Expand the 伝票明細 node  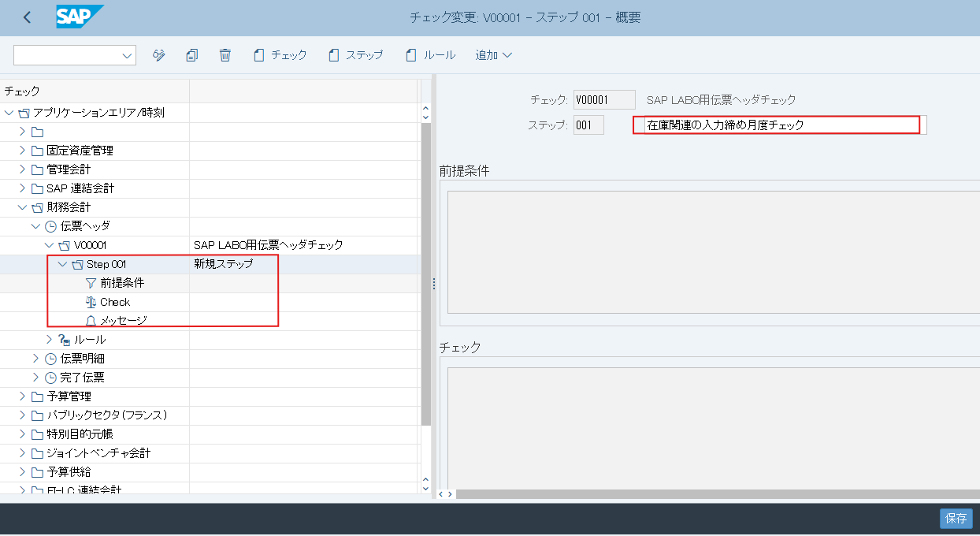35,359
